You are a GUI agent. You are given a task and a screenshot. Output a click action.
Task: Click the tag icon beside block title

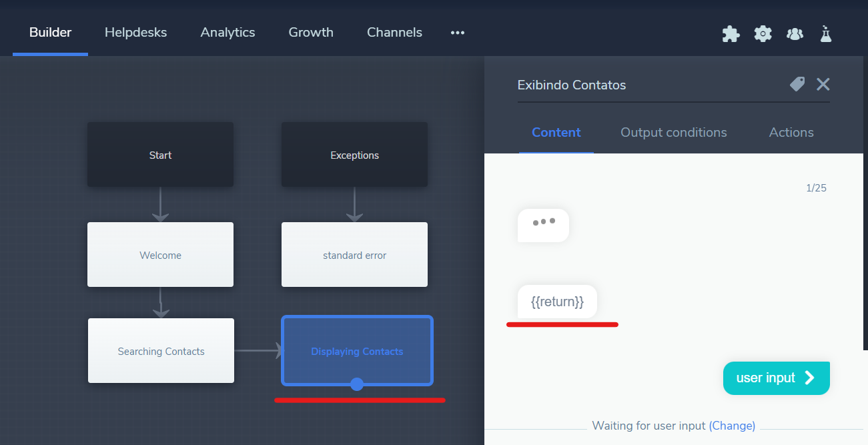(797, 84)
